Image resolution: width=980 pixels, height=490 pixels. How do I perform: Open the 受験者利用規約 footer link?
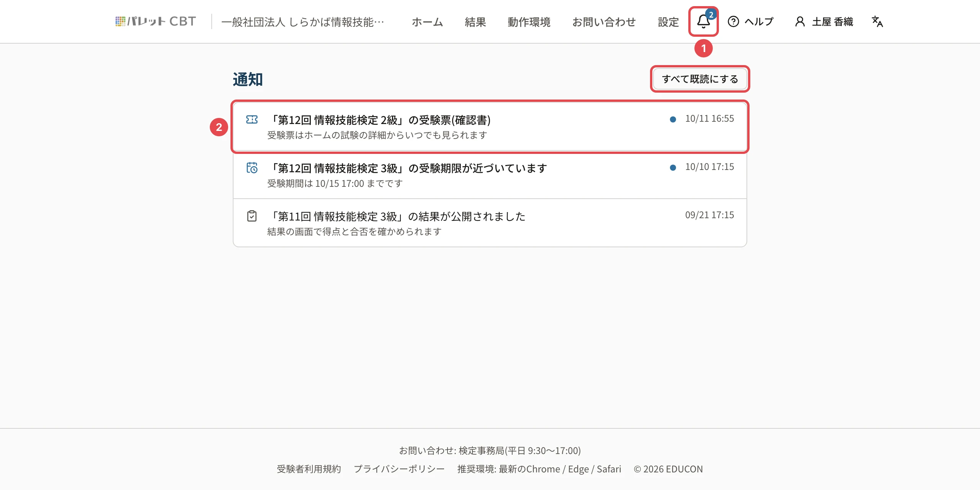[x=309, y=469]
